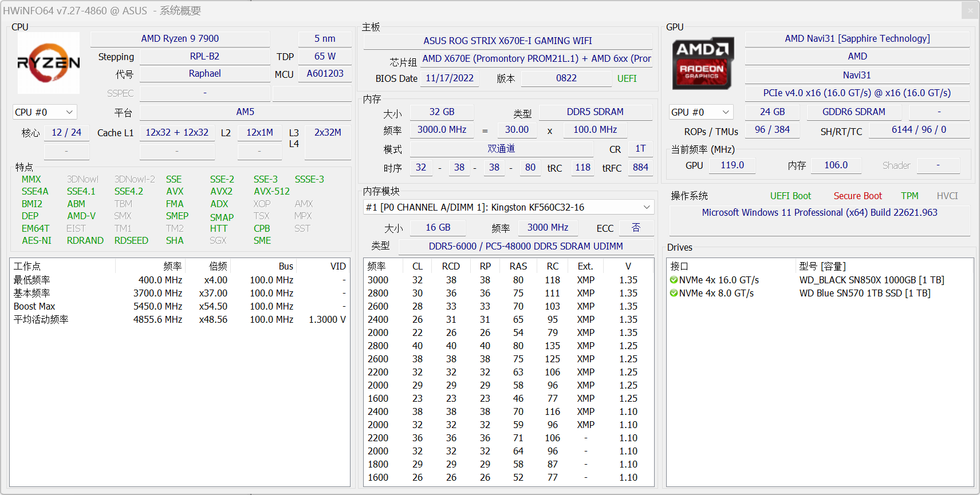Click the TPM status label
The width and height of the screenshot is (980, 495).
click(x=910, y=196)
